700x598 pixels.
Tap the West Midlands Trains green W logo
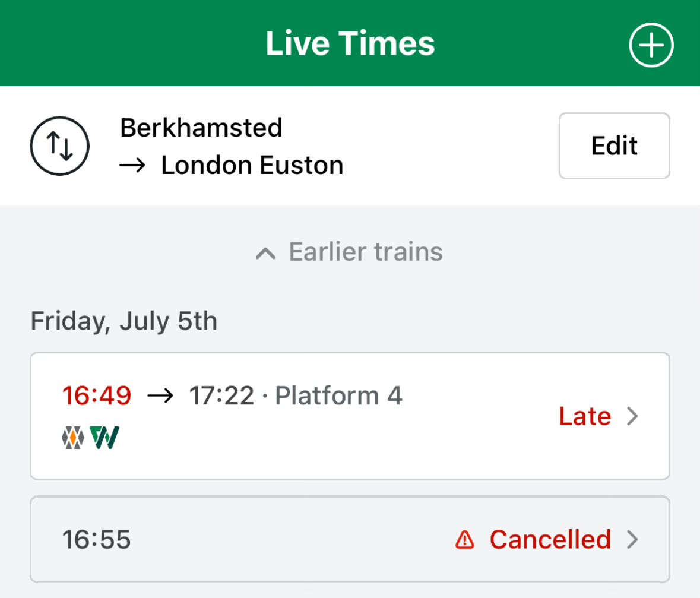104,438
